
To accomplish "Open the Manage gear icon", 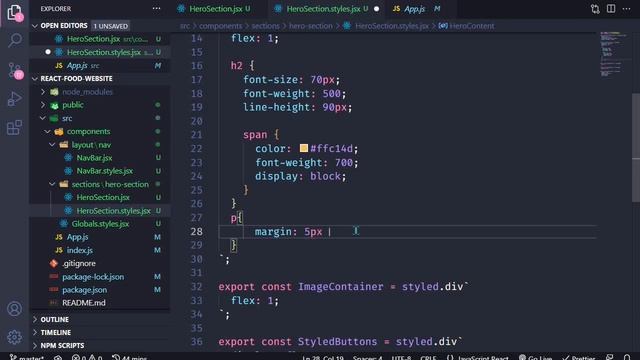I will click(14, 337).
